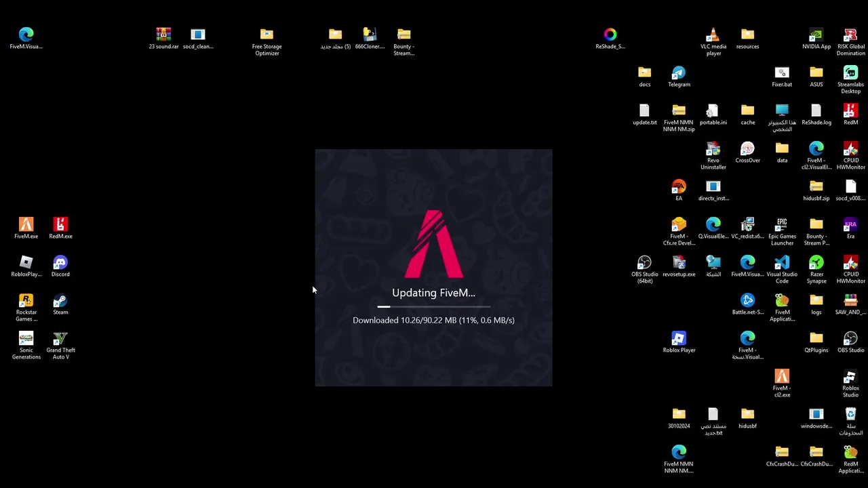Screen dimensions: 868x488
Task: Select the Q.VisualEle... Edge file
Action: (x=713, y=228)
